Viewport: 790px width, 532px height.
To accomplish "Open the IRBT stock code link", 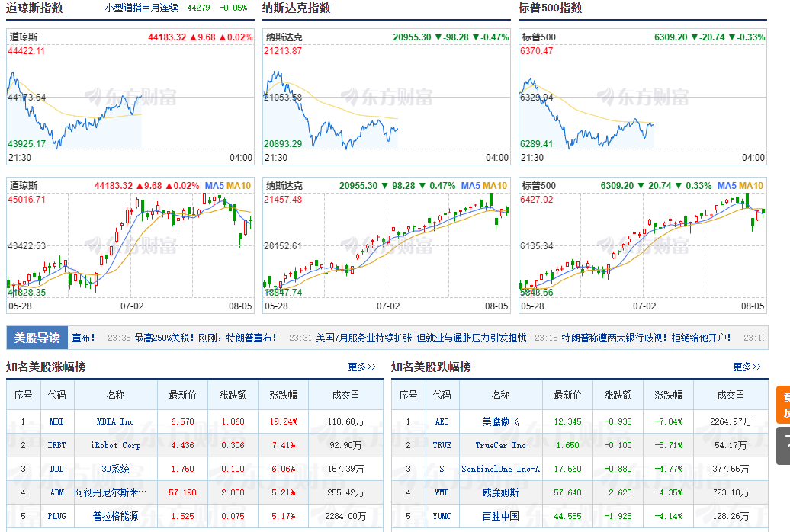I will click(56, 445).
